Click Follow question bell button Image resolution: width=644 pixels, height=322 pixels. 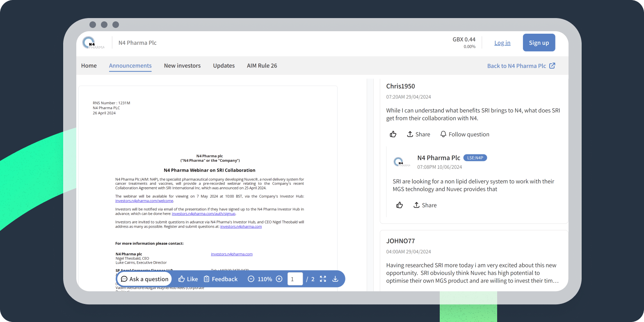pos(465,134)
